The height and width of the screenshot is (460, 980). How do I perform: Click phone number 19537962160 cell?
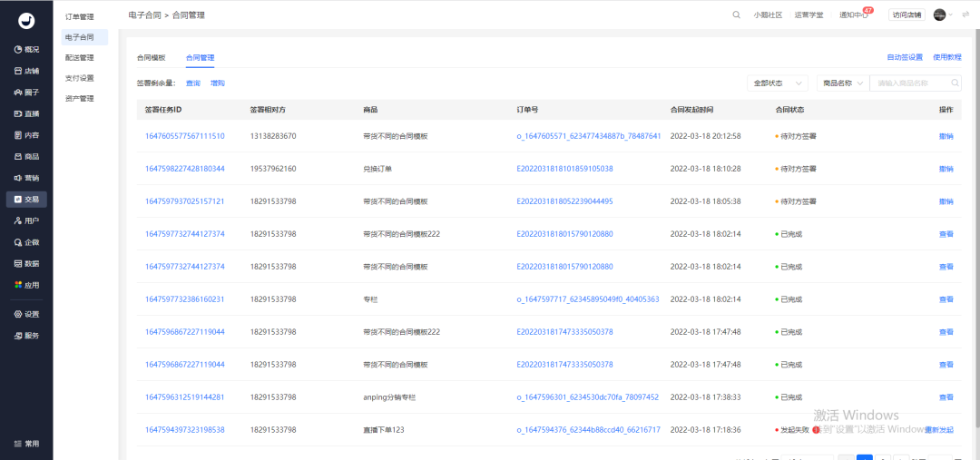click(273, 169)
